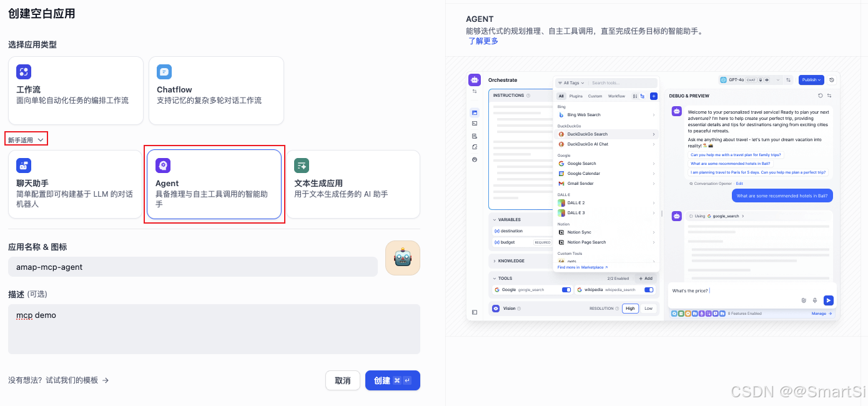868x406 pixels.
Task: Select High resolution for Vision
Action: point(630,308)
